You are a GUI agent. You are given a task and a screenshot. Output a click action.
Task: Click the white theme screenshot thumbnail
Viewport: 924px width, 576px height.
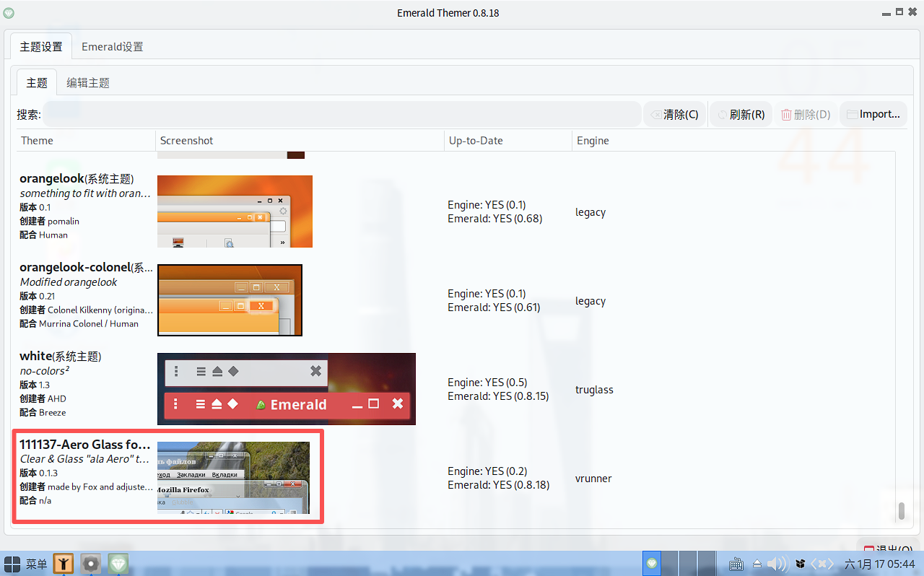287,389
